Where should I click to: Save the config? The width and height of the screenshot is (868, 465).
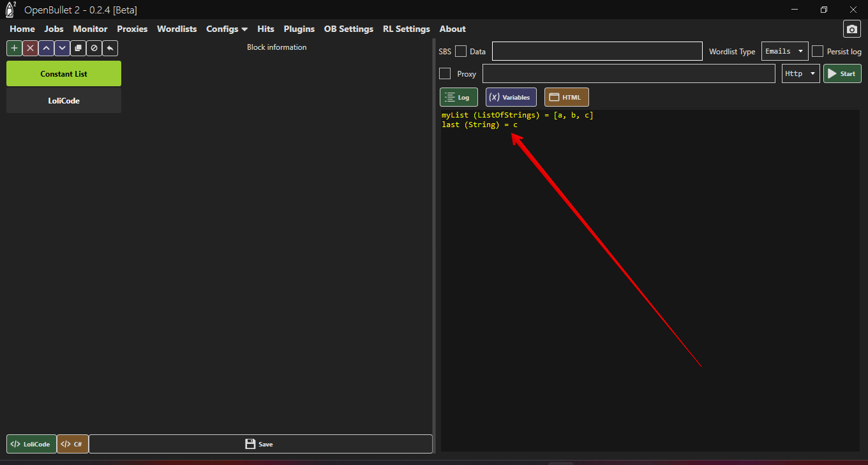click(260, 444)
